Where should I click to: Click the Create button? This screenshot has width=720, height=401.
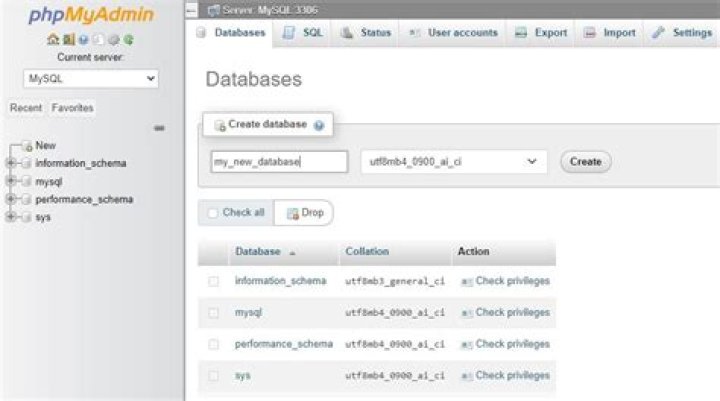point(585,162)
